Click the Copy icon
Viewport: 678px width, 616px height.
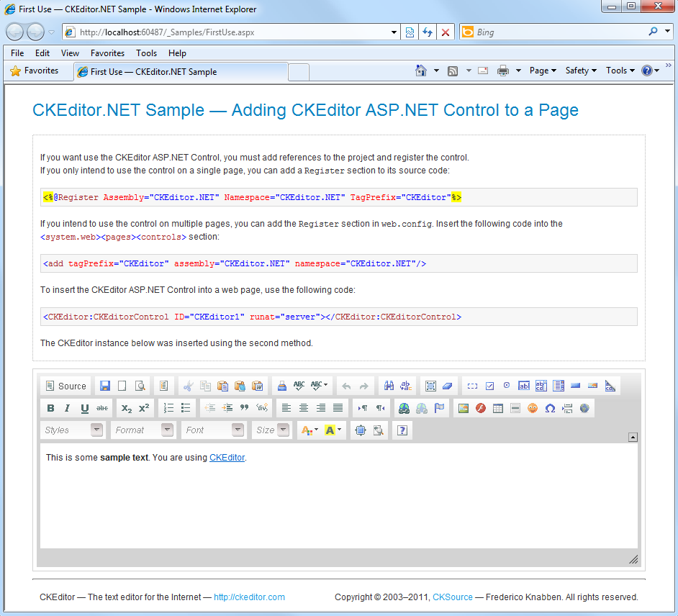pyautogui.click(x=205, y=386)
